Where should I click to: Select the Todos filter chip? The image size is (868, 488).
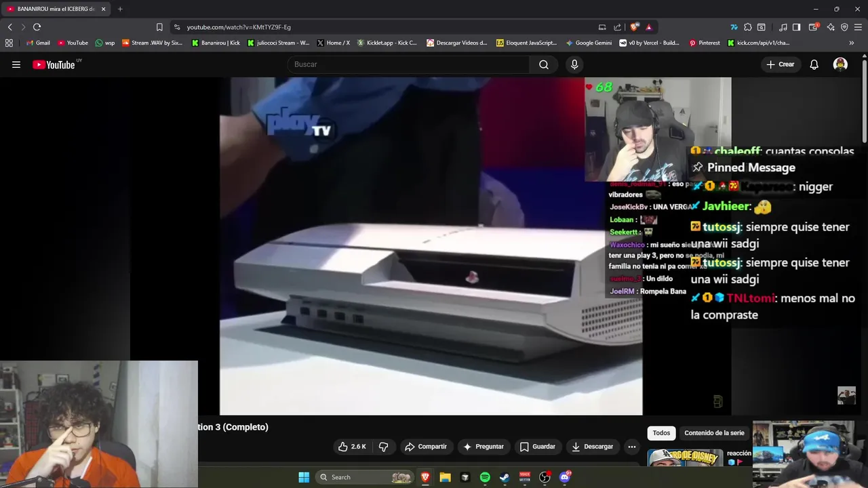tap(661, 433)
